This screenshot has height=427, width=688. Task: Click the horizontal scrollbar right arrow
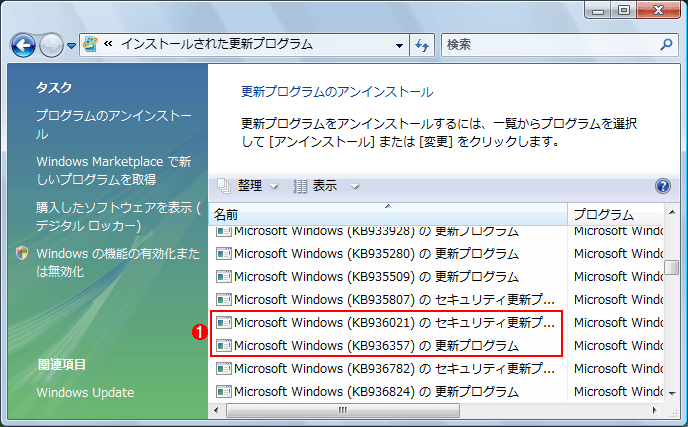point(655,411)
